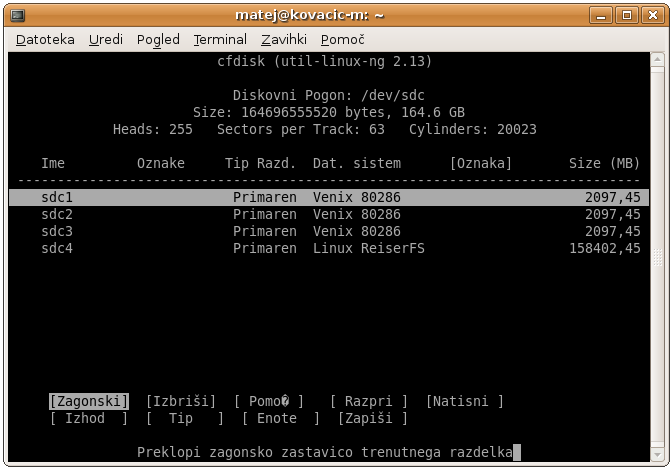Select the Natisni option

point(465,401)
